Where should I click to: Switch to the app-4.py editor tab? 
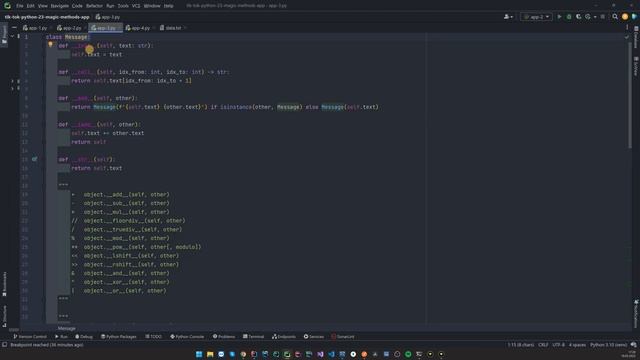[x=138, y=28]
